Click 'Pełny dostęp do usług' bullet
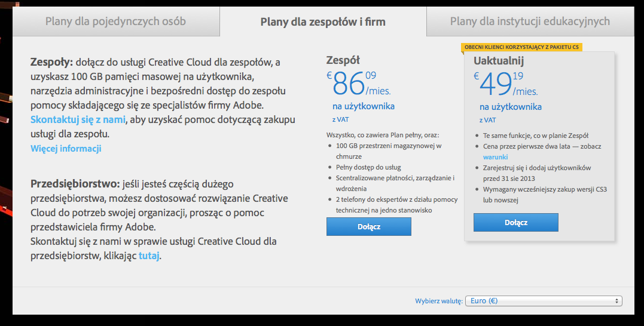This screenshot has height=326, width=644. [368, 167]
